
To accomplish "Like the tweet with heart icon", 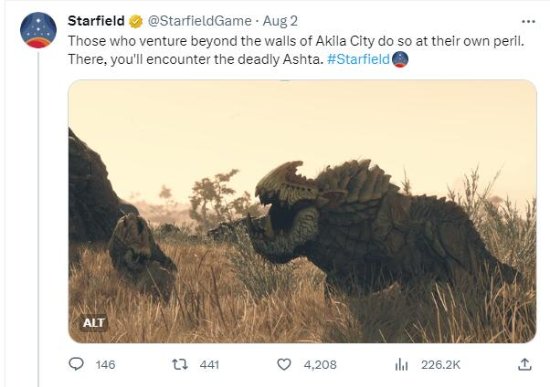I will point(284,365).
